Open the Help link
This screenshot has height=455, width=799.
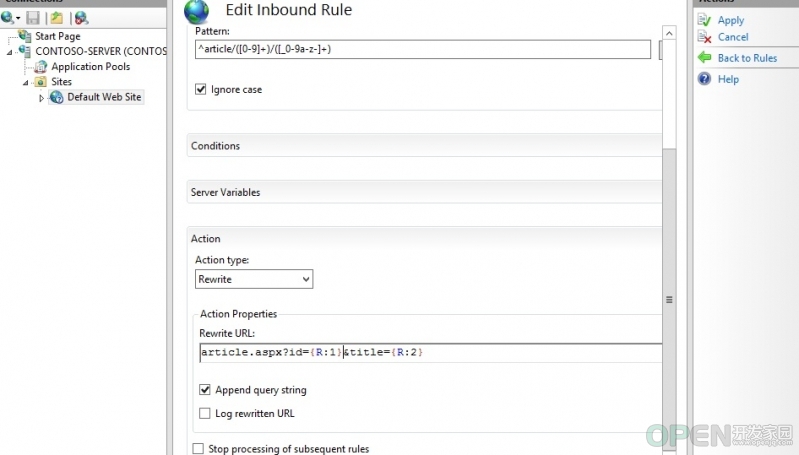728,79
